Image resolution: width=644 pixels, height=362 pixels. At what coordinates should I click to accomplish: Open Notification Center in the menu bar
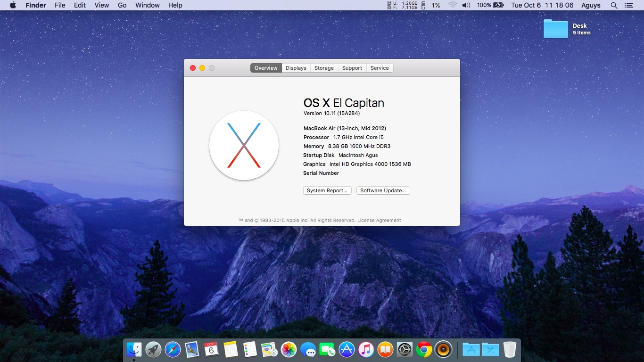(628, 5)
